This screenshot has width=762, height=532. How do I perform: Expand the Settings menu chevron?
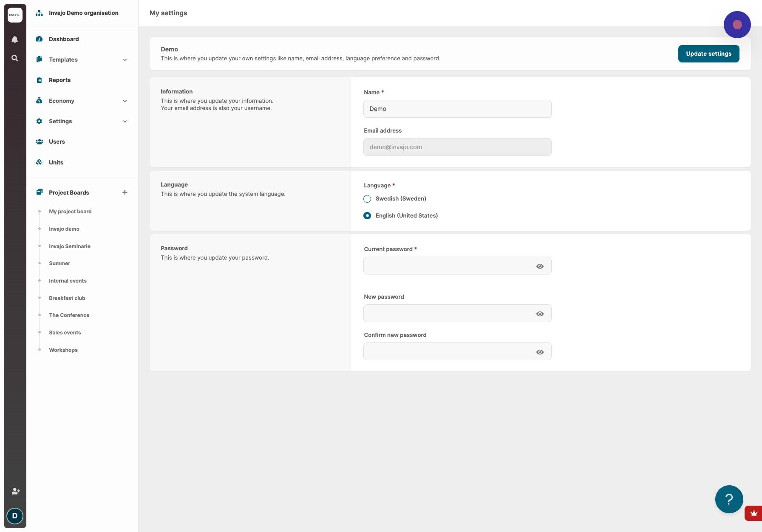(125, 122)
